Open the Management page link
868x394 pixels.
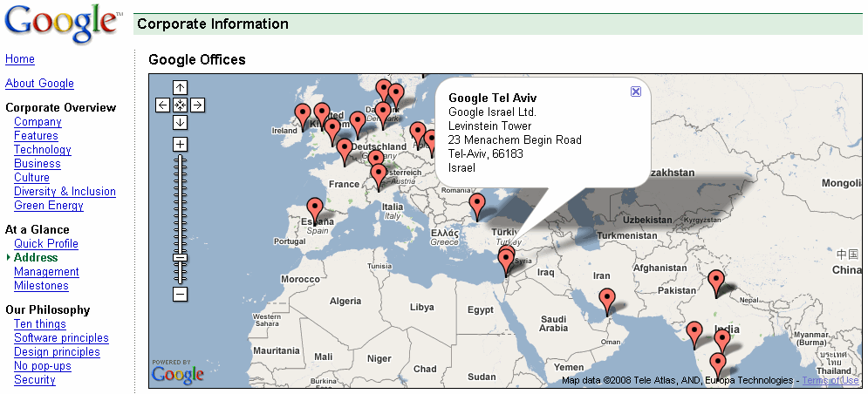pos(46,272)
